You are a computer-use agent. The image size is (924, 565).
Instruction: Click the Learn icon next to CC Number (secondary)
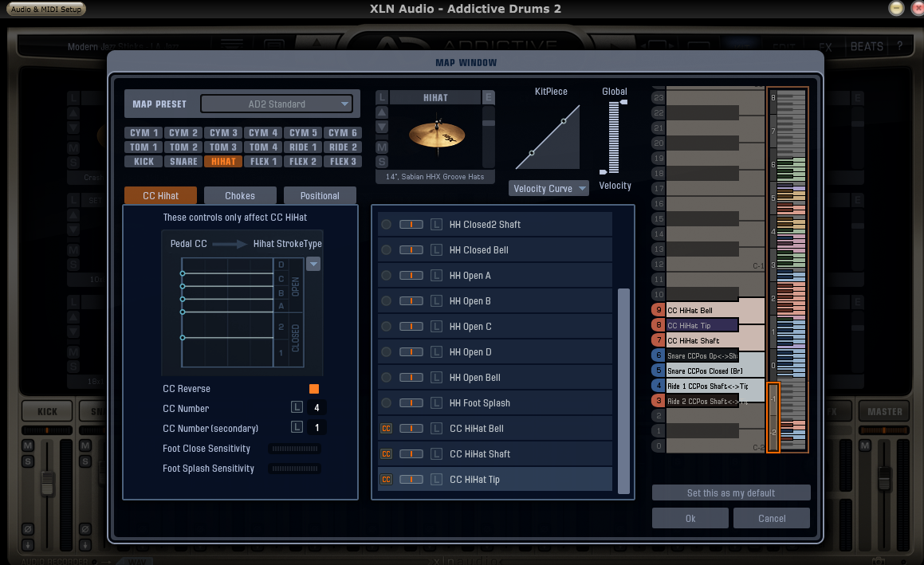click(297, 427)
